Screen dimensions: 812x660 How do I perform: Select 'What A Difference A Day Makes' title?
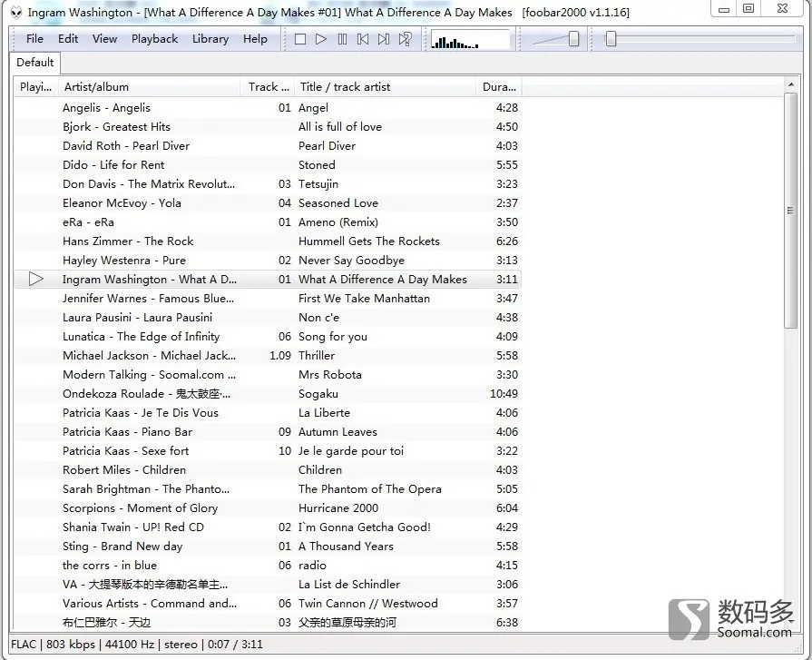[383, 280]
